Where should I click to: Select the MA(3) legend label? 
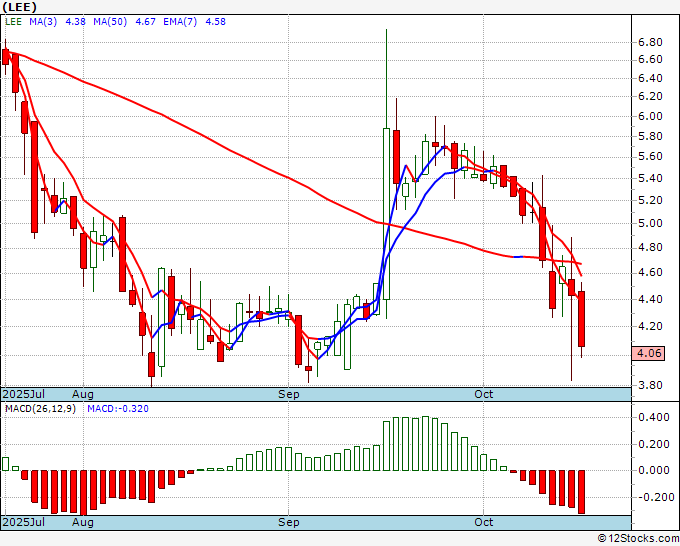click(43, 22)
